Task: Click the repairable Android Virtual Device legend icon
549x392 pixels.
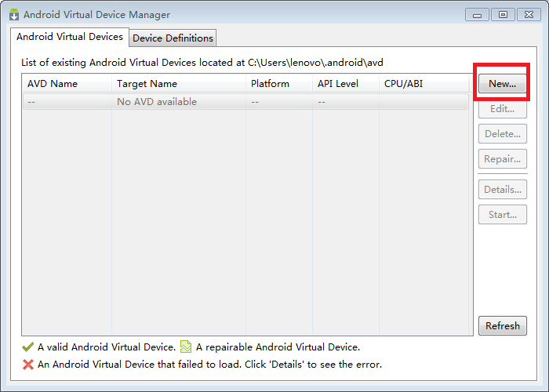Action: tap(186, 347)
